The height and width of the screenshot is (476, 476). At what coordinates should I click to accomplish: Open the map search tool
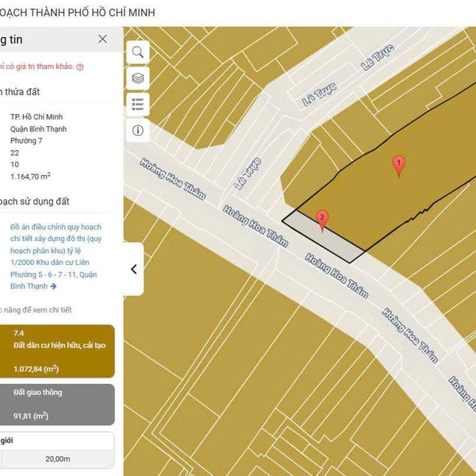coord(138,52)
